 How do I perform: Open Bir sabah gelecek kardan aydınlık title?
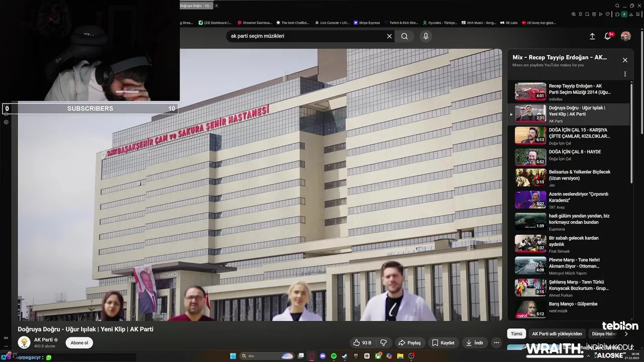[574, 241]
